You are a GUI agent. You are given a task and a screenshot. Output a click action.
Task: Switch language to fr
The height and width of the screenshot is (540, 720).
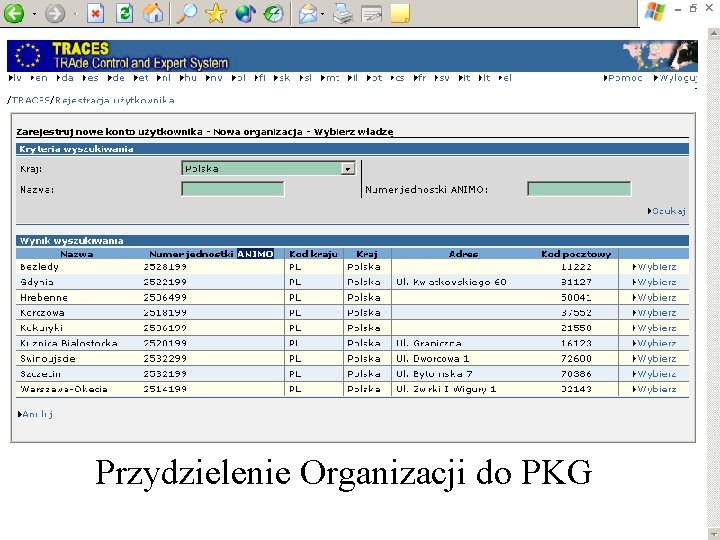coord(420,78)
